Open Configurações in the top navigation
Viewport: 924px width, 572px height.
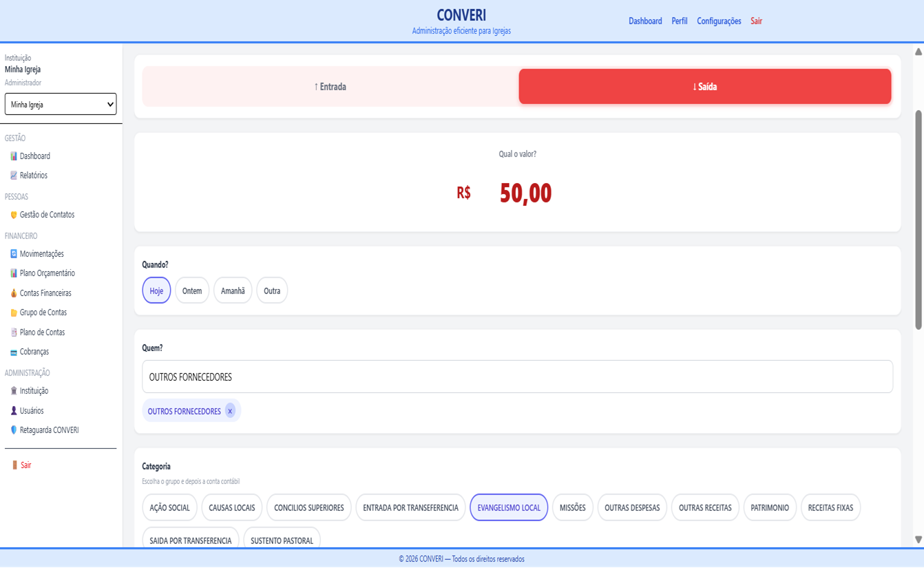coord(719,21)
